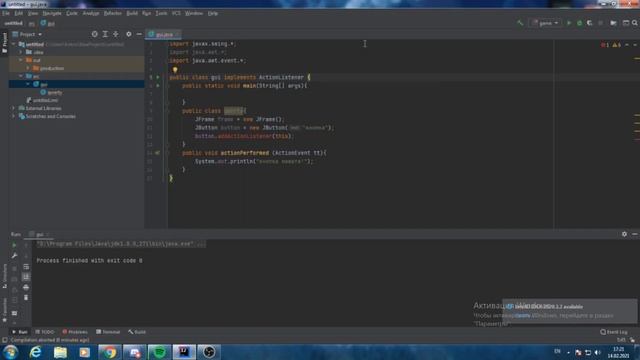Screen dimensions: 640x360
Task: Select gui tab in Run panel
Action: pos(39,234)
